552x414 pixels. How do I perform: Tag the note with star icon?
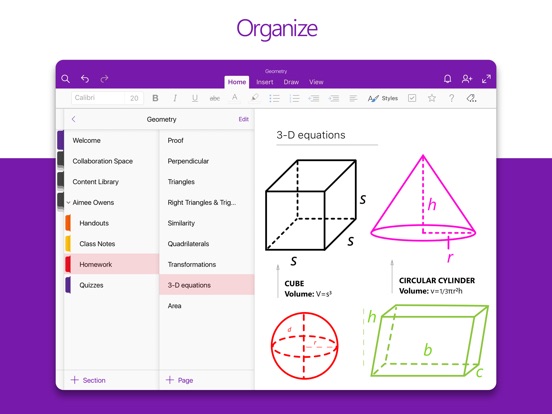[432, 98]
